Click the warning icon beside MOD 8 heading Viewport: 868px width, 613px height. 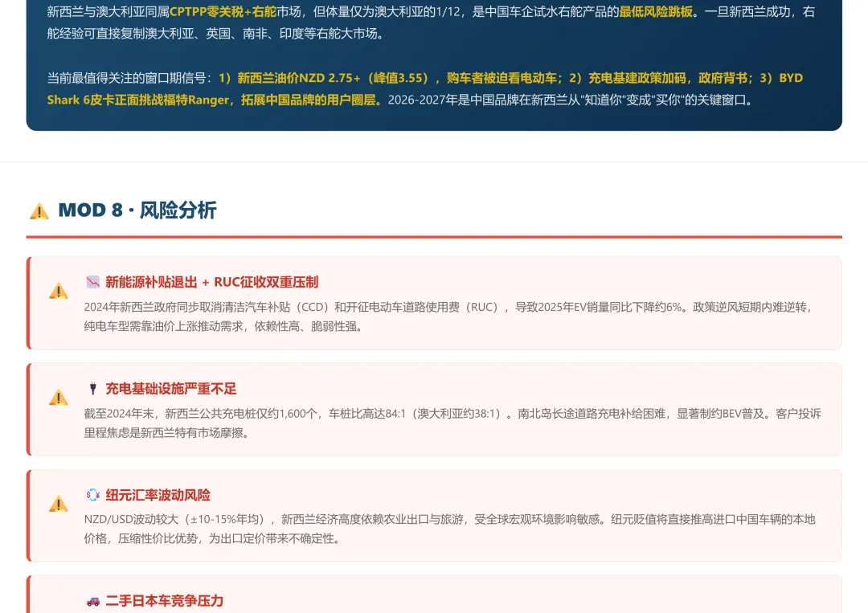coord(39,210)
